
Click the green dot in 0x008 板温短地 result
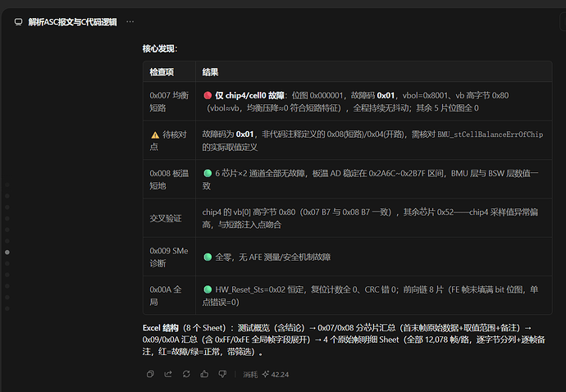[208, 173]
